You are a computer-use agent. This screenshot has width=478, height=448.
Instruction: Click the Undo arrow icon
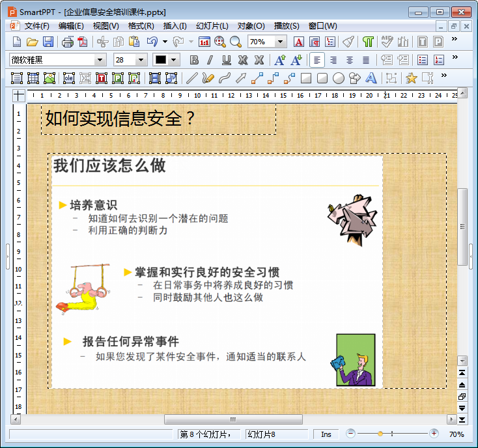pos(152,42)
